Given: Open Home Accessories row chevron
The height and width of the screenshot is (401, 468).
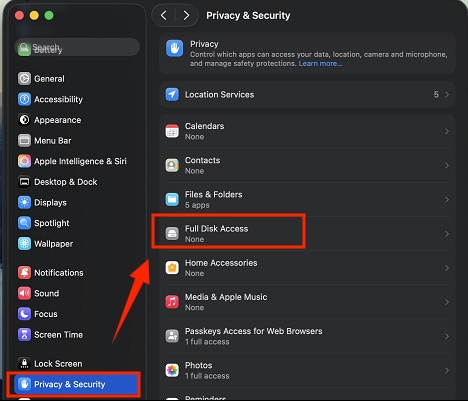Looking at the screenshot, I should (x=447, y=268).
